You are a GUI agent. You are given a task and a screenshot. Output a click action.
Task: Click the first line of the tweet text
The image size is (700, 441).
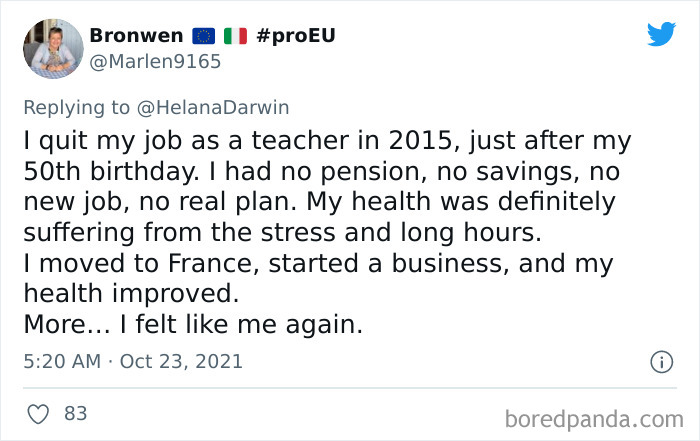pyautogui.click(x=326, y=141)
